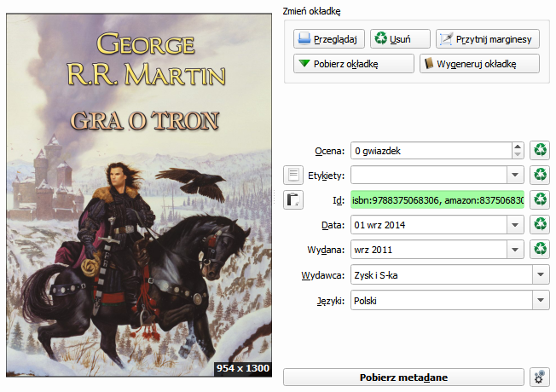Clear identifiers with the Id recycle icon
This screenshot has width=556, height=392.
(x=540, y=199)
